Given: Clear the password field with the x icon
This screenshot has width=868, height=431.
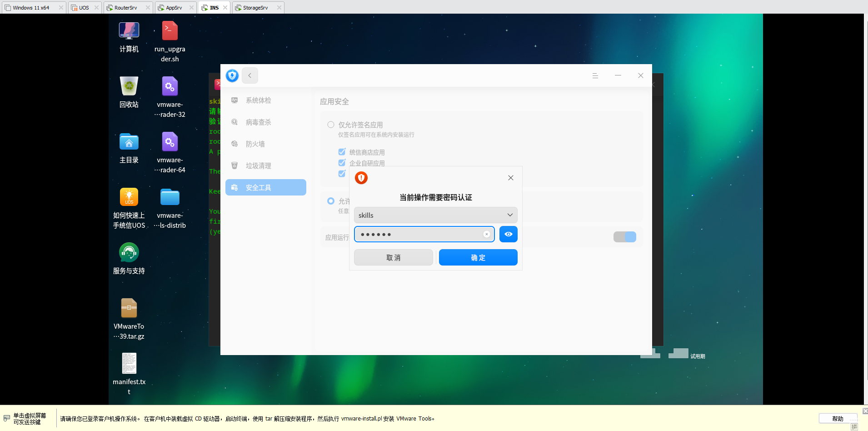Looking at the screenshot, I should tap(486, 234).
